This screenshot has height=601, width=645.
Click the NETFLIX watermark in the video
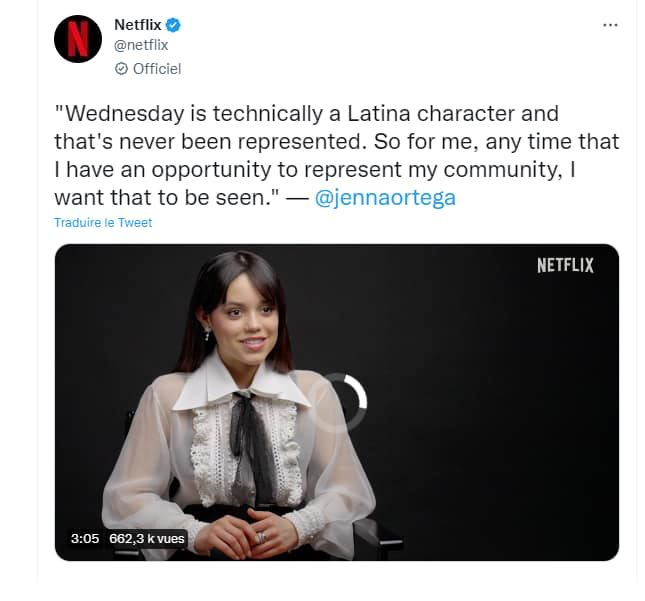(565, 265)
